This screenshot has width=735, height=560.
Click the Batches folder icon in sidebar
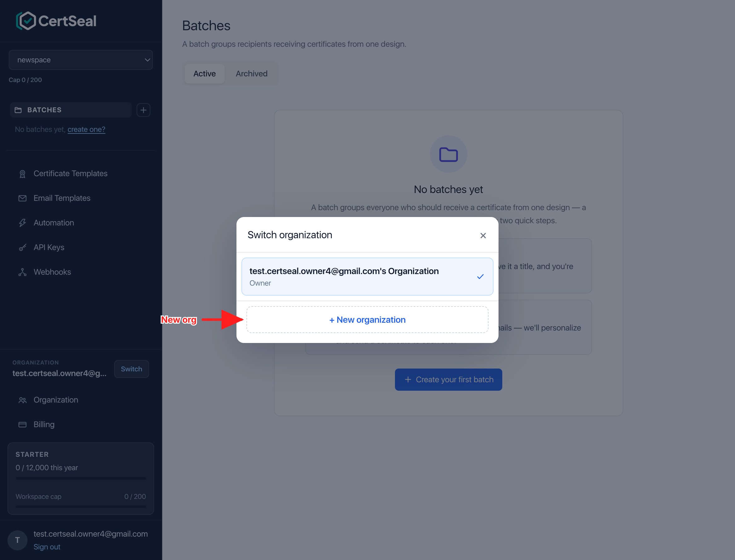point(18,110)
